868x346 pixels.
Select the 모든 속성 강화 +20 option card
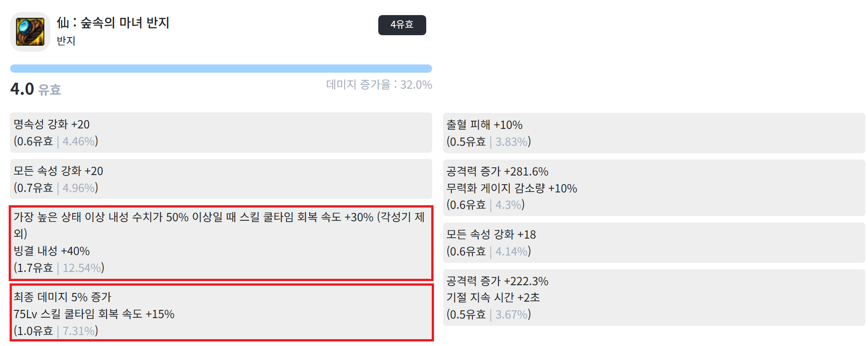click(x=221, y=179)
